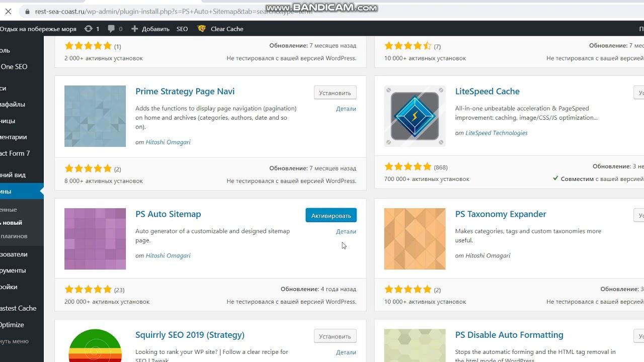Viewport: 644px width, 362px height.
Task: Click the Совместим compatibility checkmark
Action: click(x=555, y=178)
